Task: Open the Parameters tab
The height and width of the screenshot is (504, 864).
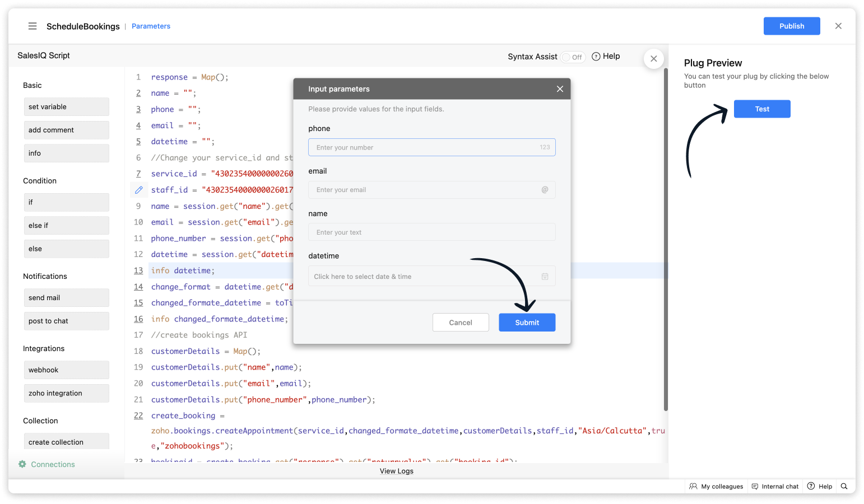Action: click(x=151, y=26)
